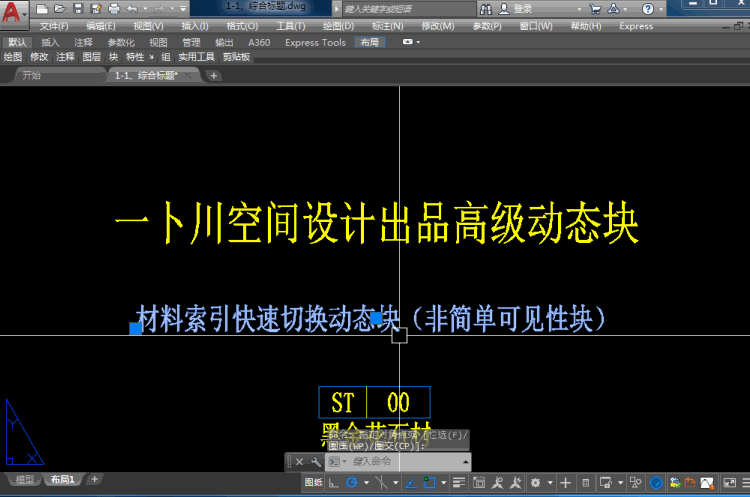This screenshot has width=750, height=497.
Task: Open the 实用工具 ribbon panel
Action: [197, 57]
